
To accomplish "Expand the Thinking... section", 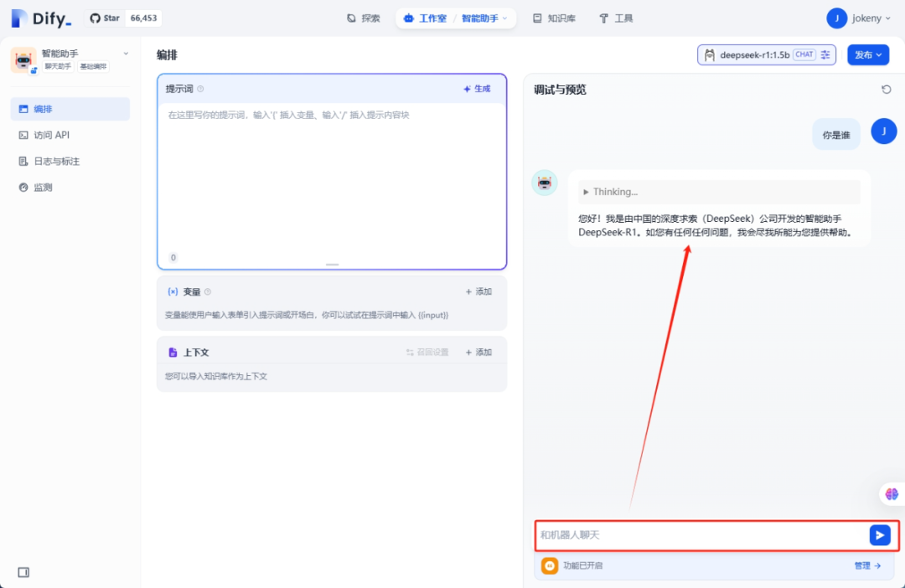I will tap(719, 192).
